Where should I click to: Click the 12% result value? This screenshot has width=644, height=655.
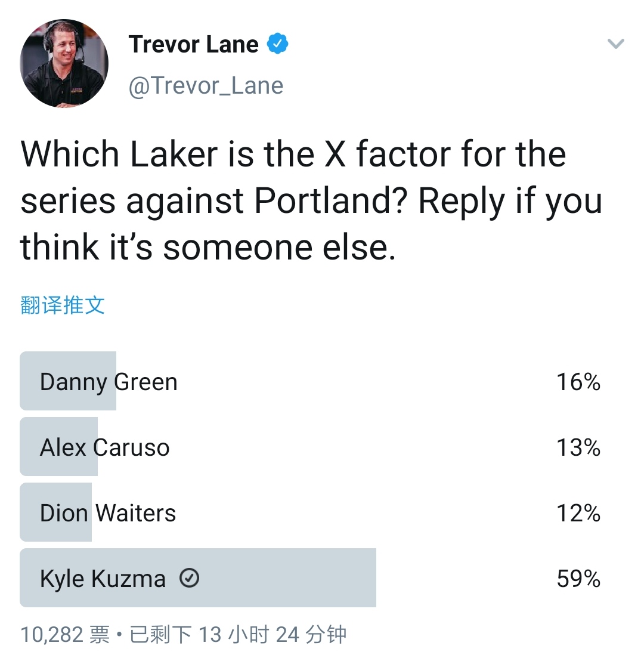[578, 513]
